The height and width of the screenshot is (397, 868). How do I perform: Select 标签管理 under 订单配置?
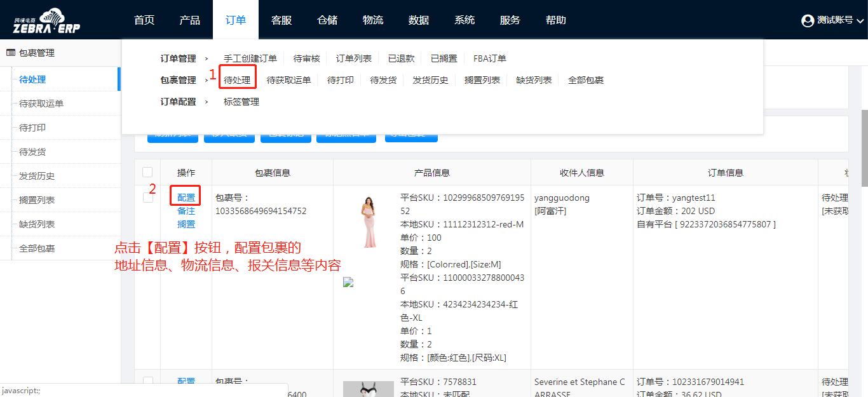click(241, 102)
